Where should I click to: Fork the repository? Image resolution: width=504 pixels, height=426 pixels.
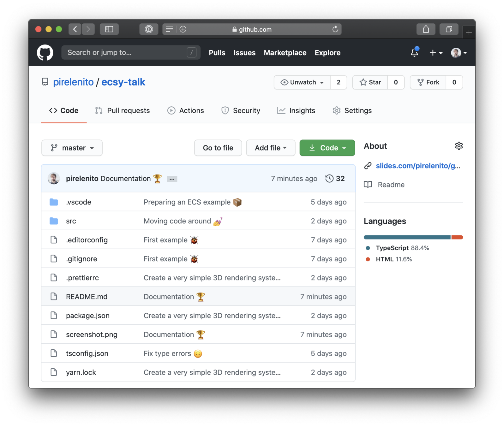point(428,82)
